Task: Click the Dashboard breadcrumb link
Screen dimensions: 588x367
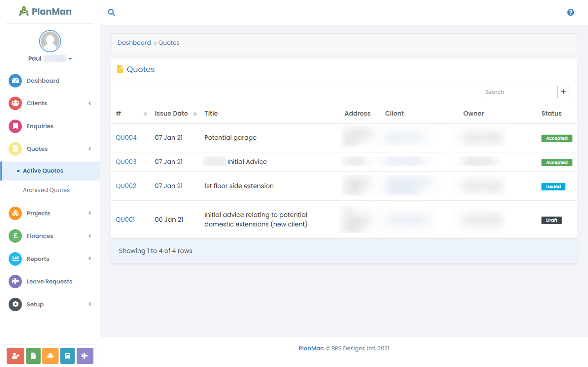Action: 134,43
